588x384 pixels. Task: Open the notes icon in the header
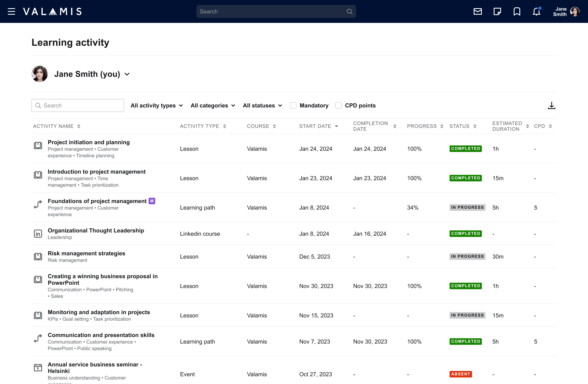coord(497,11)
